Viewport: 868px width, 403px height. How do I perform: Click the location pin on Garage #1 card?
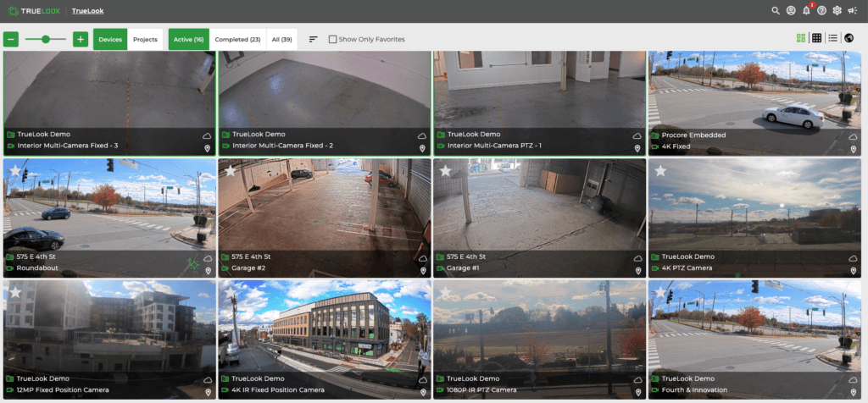click(637, 271)
